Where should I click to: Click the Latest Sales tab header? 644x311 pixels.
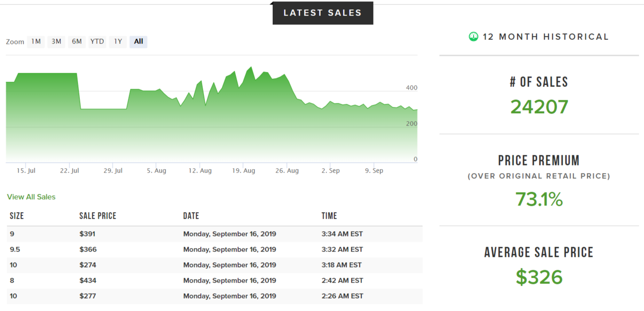[322, 13]
